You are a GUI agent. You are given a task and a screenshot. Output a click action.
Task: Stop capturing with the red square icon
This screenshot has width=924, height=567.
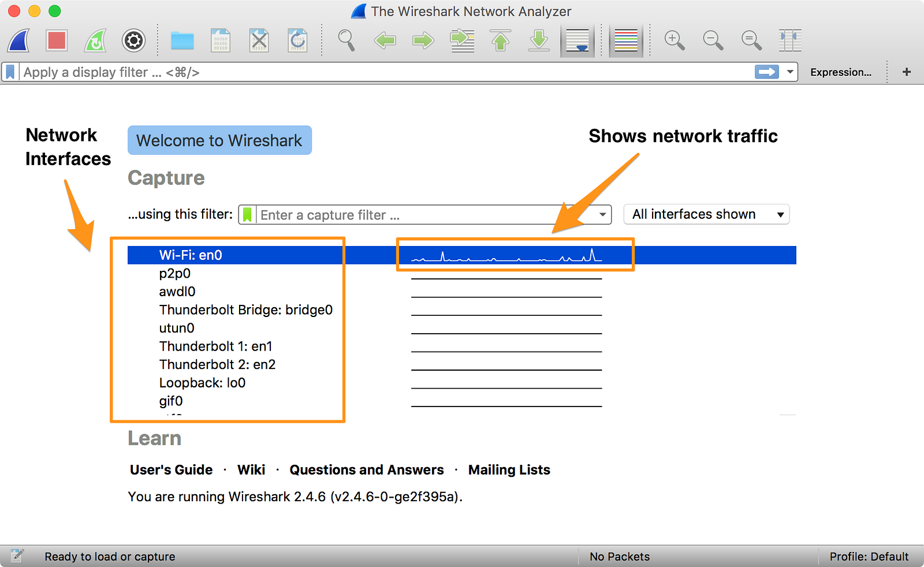[57, 40]
